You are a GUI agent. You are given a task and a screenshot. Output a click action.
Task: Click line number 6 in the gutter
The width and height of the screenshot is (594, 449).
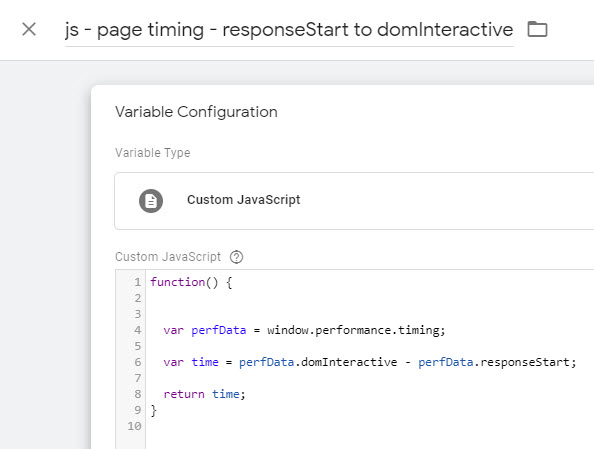[x=138, y=362]
